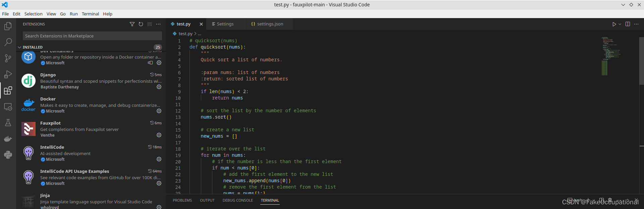This screenshot has width=644, height=209.
Task: Open Manage gear for Fauxpilot extension
Action: (x=159, y=135)
